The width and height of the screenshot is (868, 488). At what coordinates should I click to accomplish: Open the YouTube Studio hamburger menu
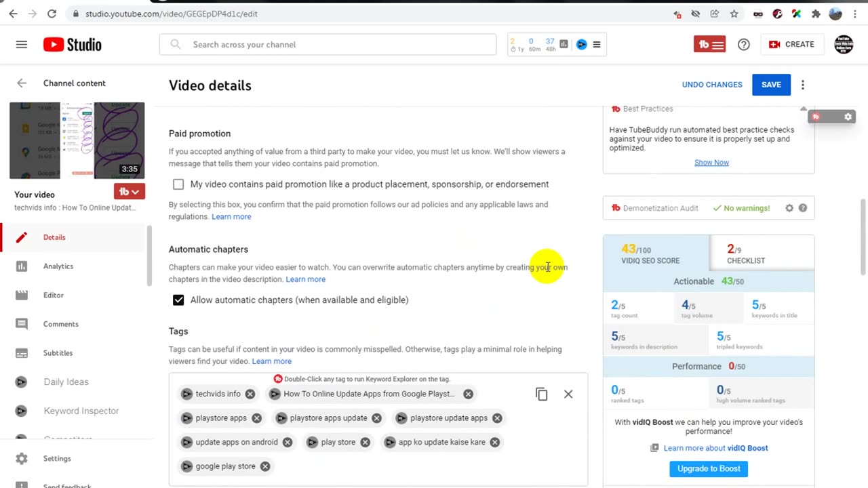point(22,45)
